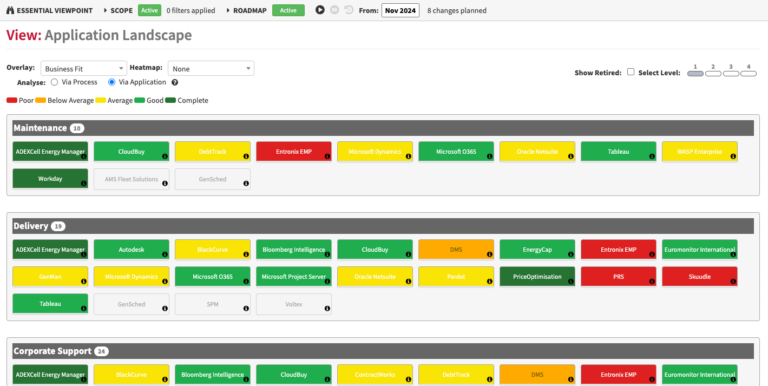Open info icon on Skuudle tile

(x=733, y=282)
